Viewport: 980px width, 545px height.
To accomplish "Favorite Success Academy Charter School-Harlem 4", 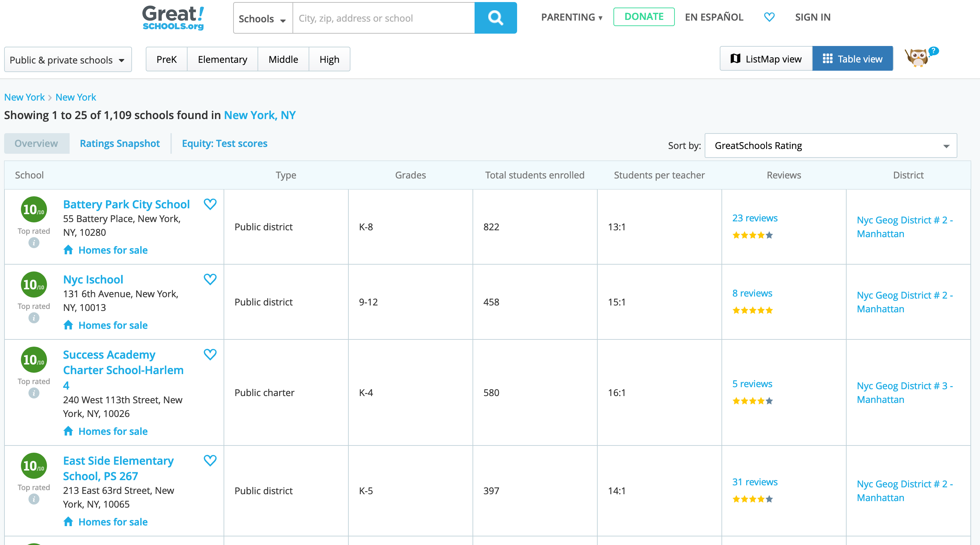I will click(210, 354).
